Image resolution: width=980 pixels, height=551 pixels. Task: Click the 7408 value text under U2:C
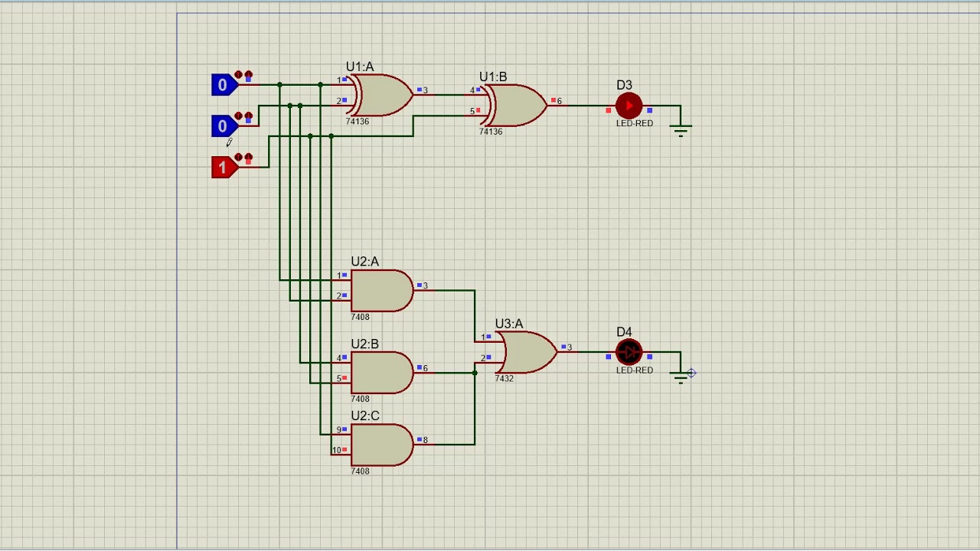coord(360,471)
